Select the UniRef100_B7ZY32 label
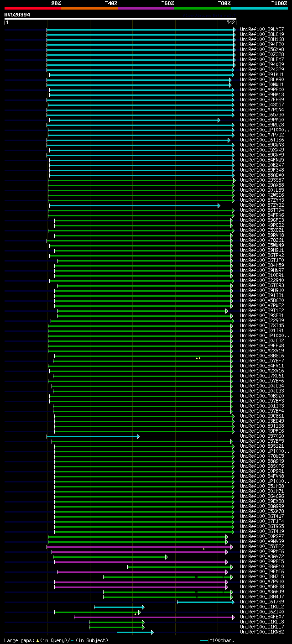The width and height of the screenshot is (292, 644). (x=262, y=205)
